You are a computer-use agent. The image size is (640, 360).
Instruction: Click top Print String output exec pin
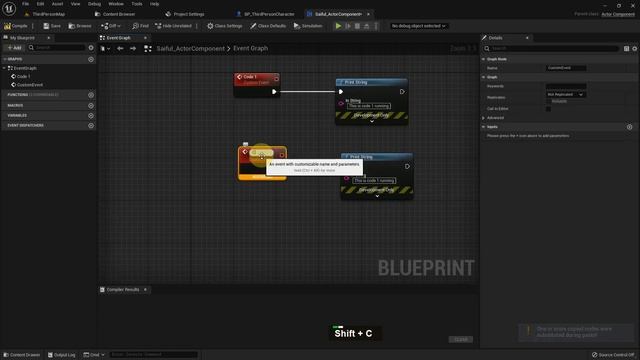[x=402, y=92]
